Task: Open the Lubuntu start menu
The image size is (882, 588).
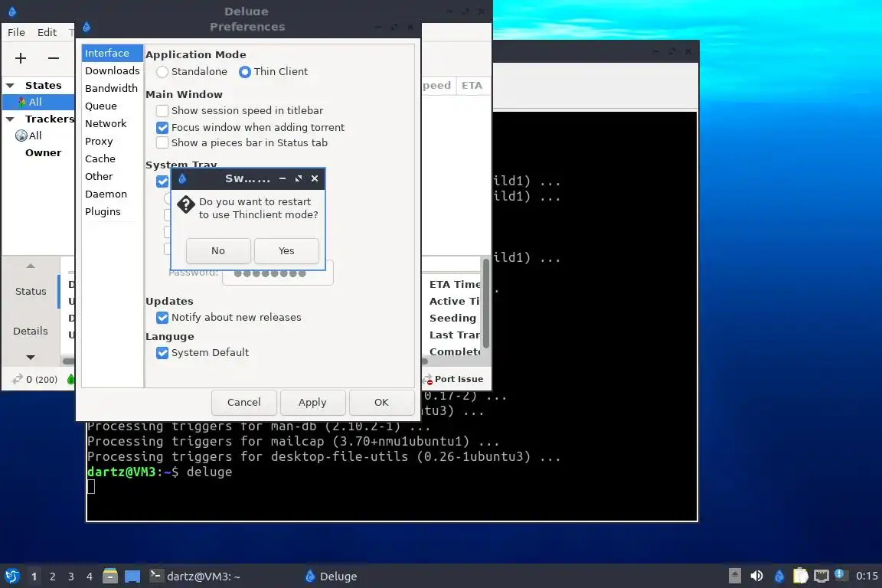Action: [x=11, y=577]
